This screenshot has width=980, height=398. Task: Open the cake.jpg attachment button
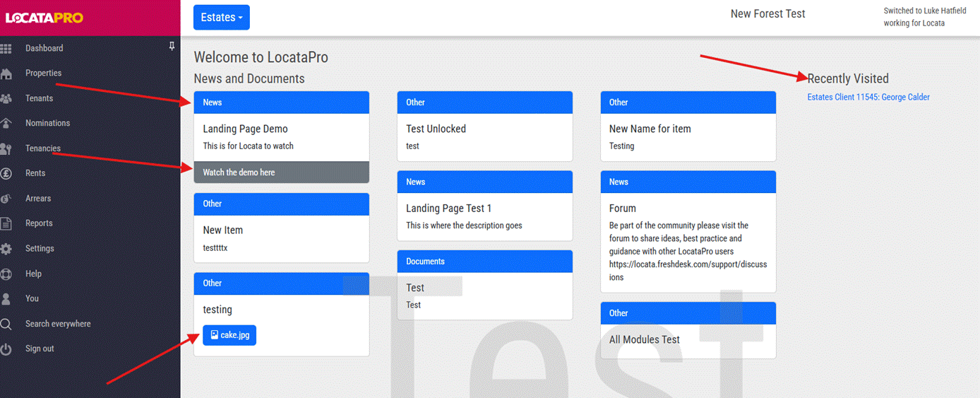pyautogui.click(x=229, y=335)
